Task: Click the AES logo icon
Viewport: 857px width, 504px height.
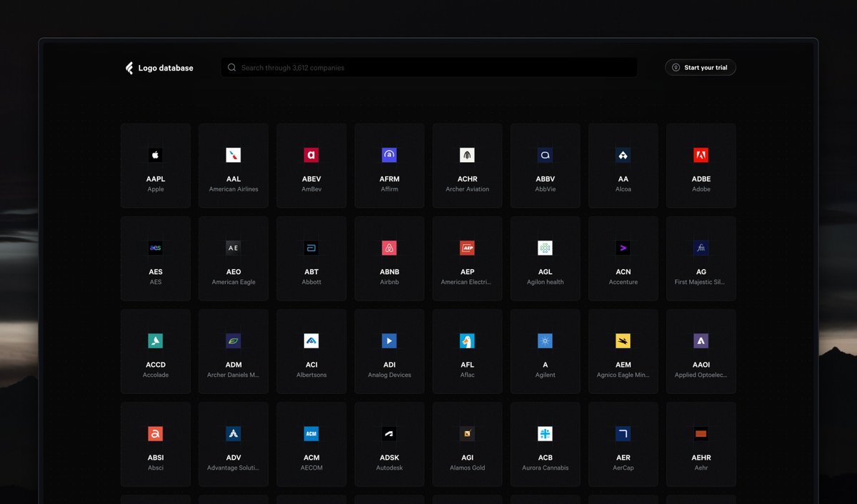Action: point(156,248)
